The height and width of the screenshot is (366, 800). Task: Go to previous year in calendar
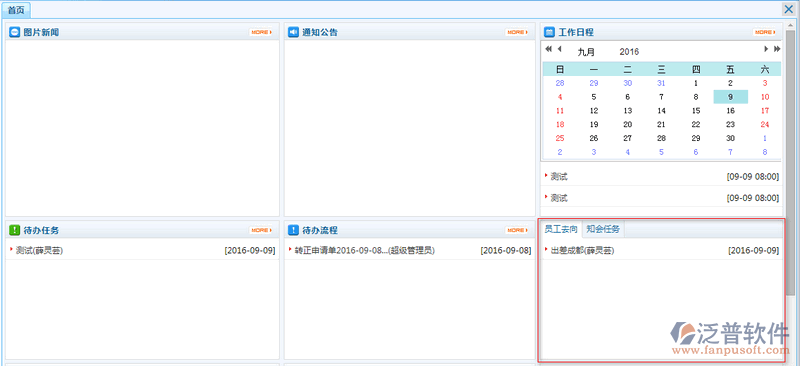(548, 49)
